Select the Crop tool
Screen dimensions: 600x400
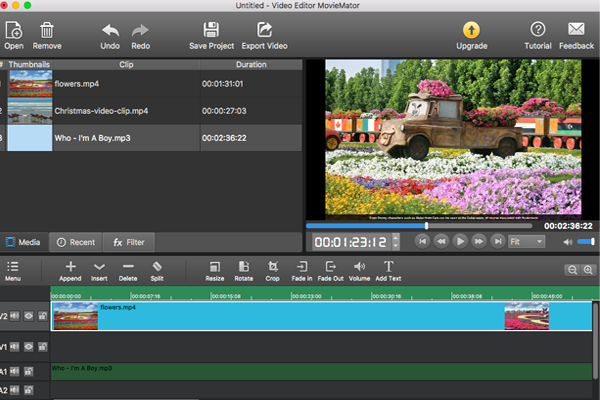(x=272, y=271)
